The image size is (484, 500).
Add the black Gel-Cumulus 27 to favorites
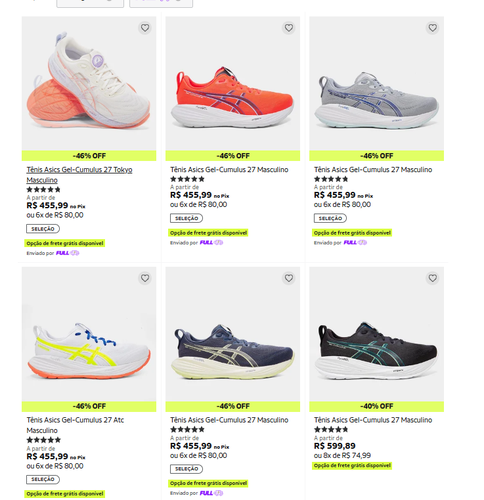tap(432, 278)
